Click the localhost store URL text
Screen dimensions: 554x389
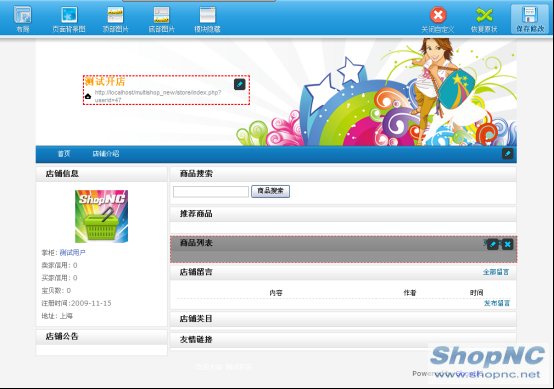click(158, 96)
